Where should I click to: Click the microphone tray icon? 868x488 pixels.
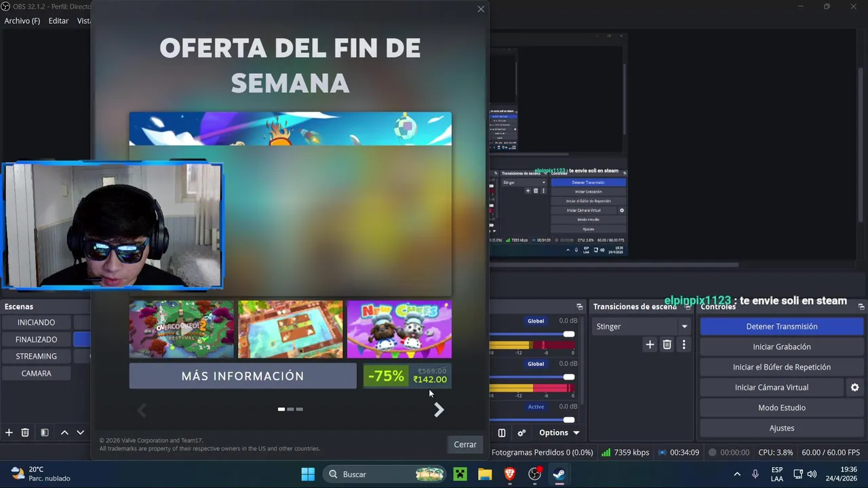pos(755,474)
